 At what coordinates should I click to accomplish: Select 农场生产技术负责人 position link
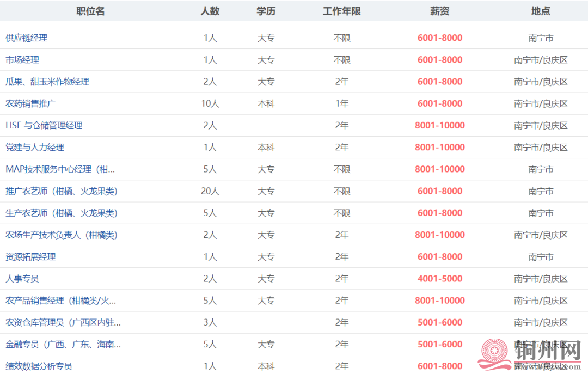pyautogui.click(x=62, y=235)
